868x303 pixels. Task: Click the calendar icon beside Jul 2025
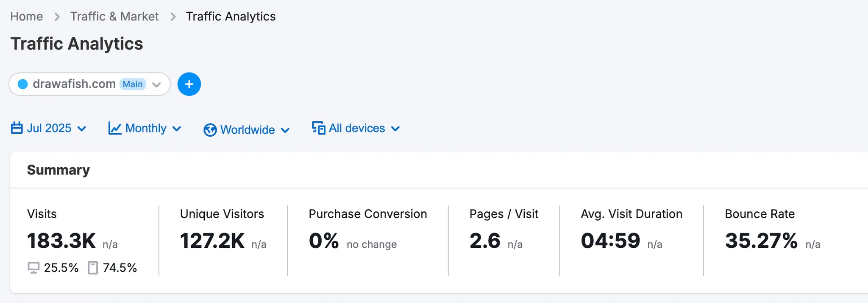coord(17,128)
